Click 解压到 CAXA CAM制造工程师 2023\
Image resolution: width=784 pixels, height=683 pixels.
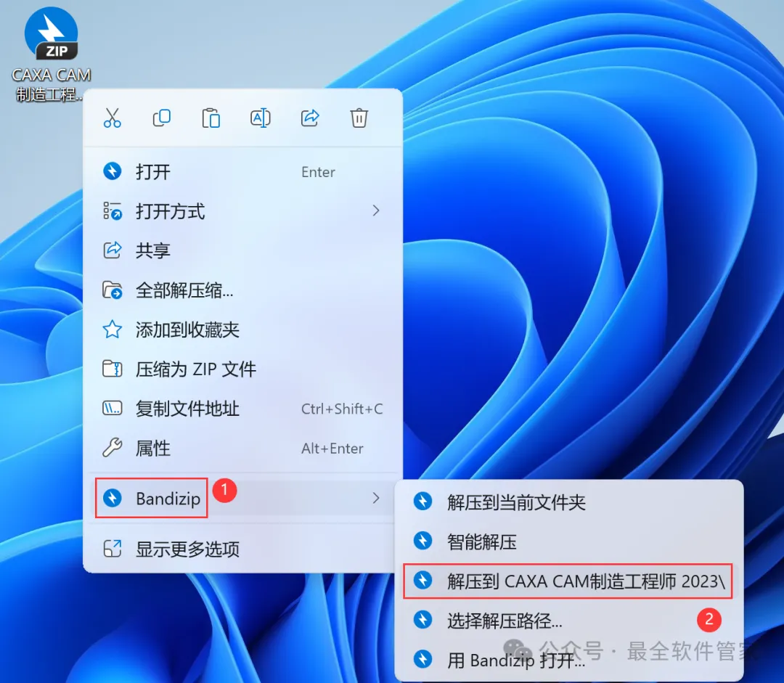(x=569, y=581)
